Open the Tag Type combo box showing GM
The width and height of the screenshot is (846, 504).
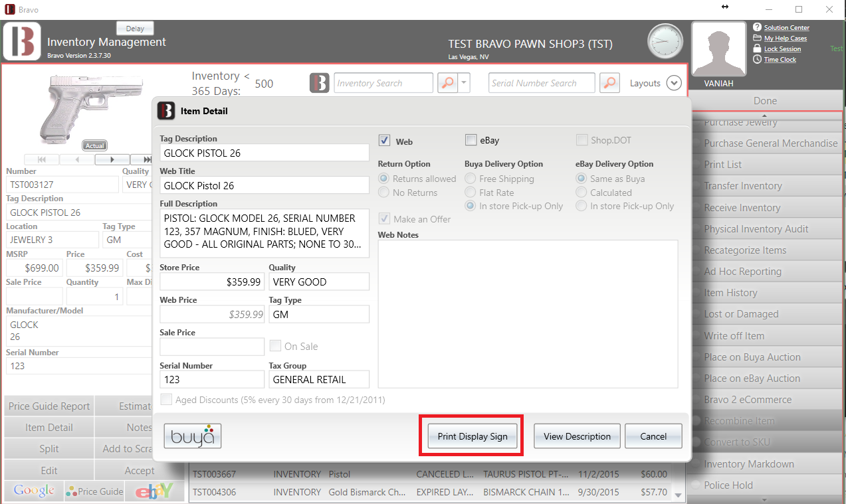[x=319, y=314]
